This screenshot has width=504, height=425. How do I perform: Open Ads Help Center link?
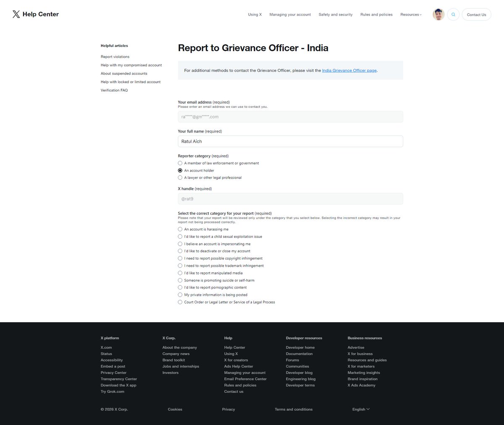pos(239,366)
